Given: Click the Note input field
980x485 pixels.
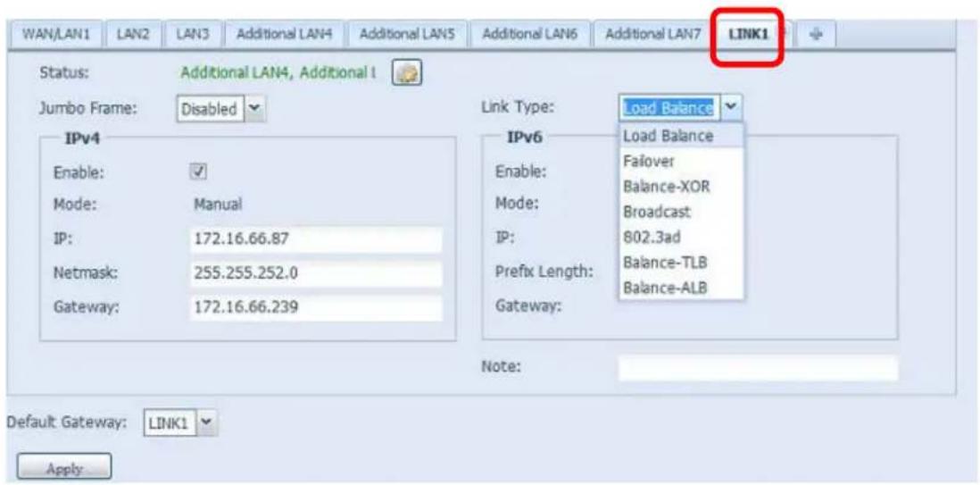Looking at the screenshot, I should (758, 368).
